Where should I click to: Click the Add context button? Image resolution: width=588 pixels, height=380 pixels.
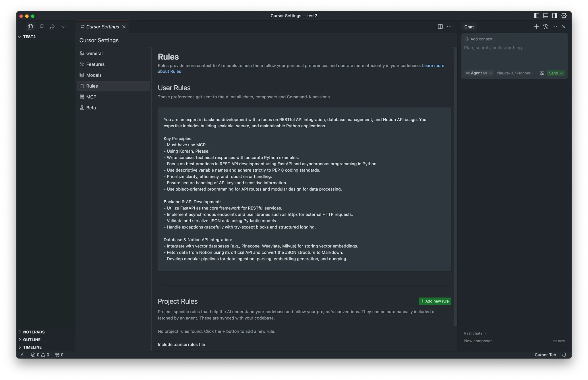pos(479,39)
